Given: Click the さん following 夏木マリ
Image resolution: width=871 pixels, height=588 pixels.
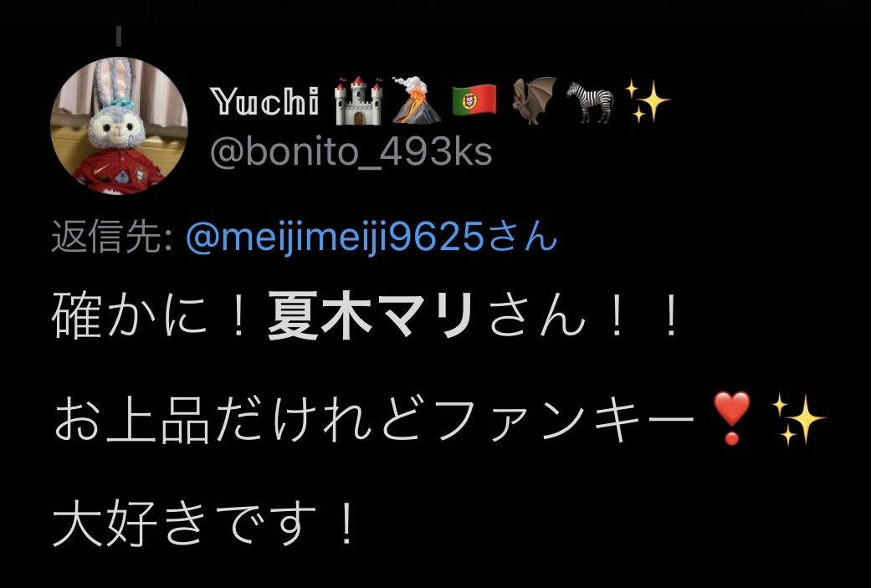Looking at the screenshot, I should point(537,317).
